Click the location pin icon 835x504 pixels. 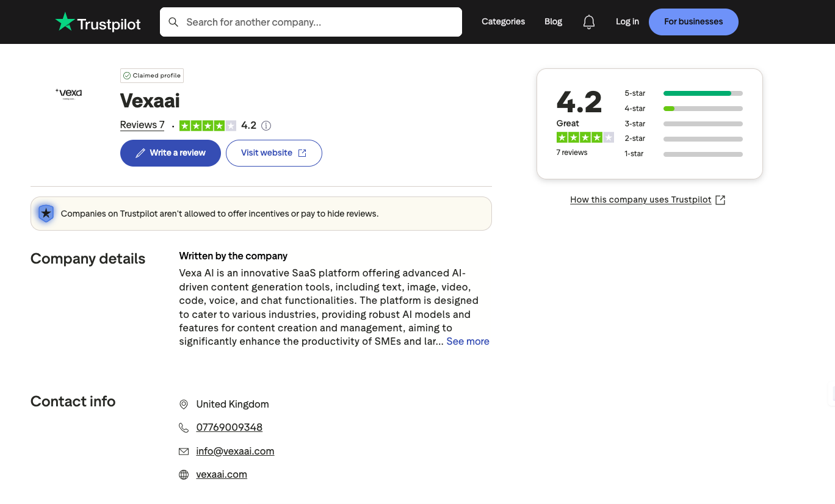click(x=184, y=405)
